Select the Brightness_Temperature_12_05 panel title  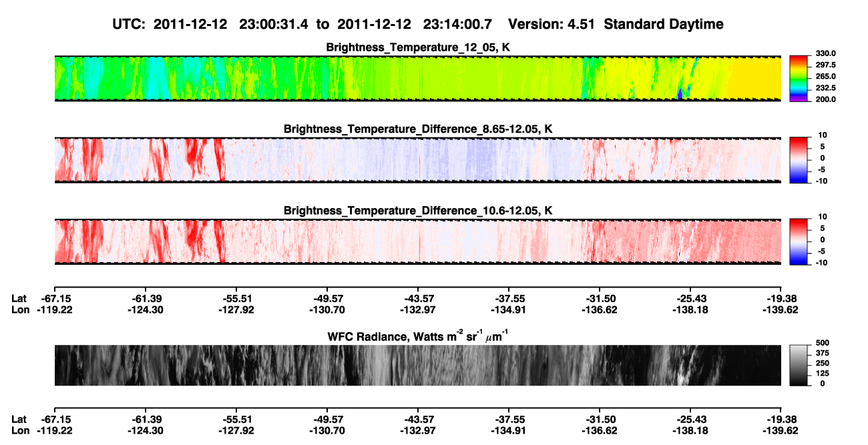pyautogui.click(x=417, y=47)
